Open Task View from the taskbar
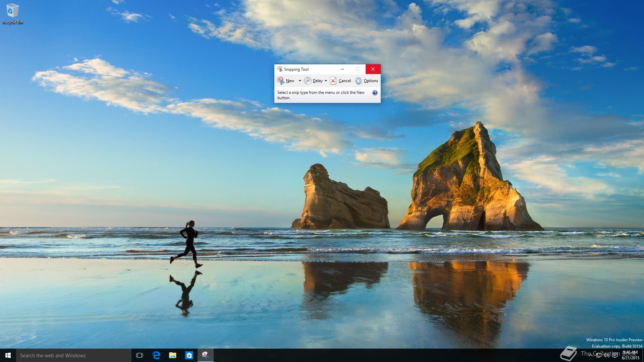Image resolution: width=644 pixels, height=362 pixels. pyautogui.click(x=140, y=355)
